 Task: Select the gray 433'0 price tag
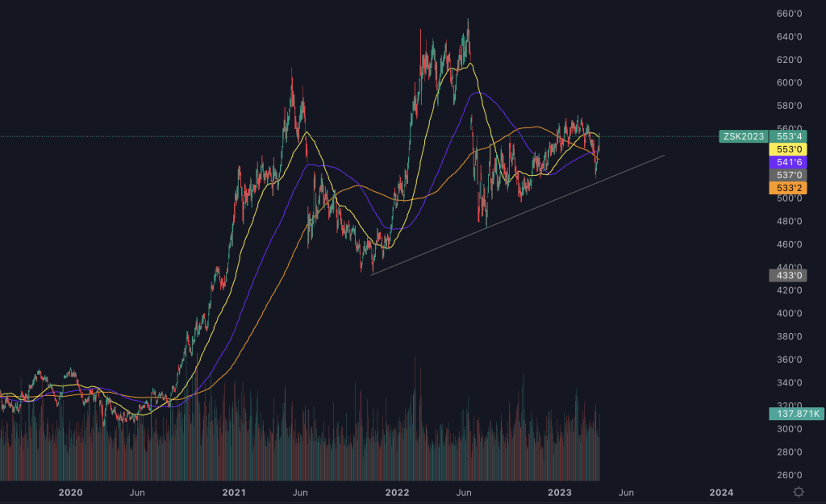[789, 275]
